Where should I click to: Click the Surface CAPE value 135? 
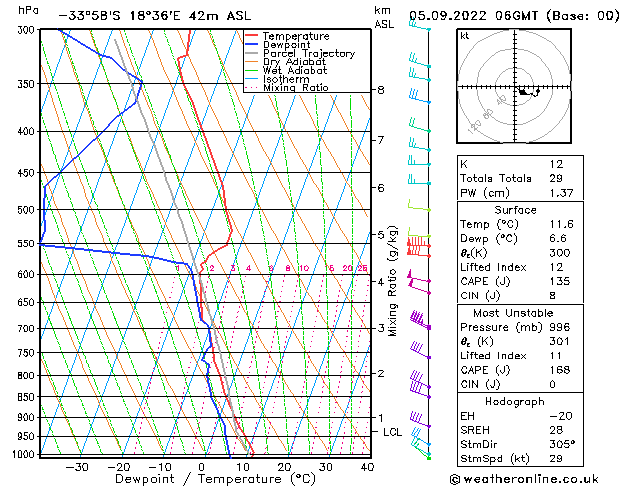pyautogui.click(x=560, y=281)
